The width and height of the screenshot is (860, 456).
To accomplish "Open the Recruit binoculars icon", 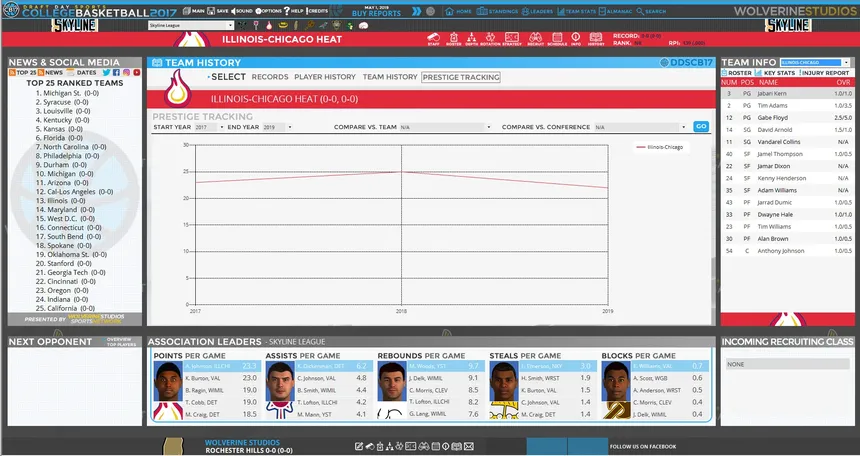I will [536, 38].
